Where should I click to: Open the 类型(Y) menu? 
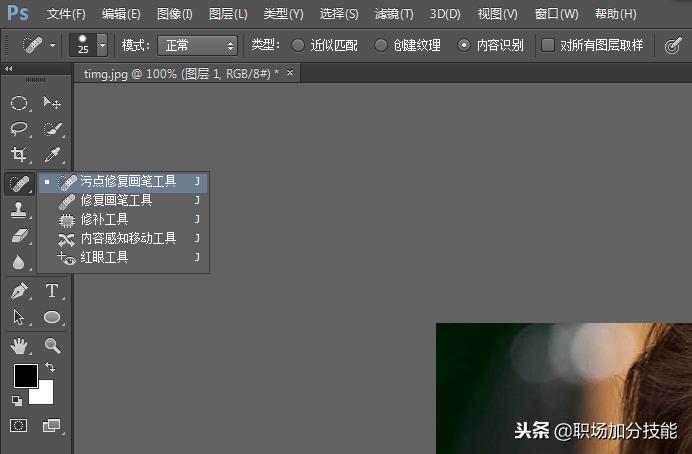click(x=283, y=14)
